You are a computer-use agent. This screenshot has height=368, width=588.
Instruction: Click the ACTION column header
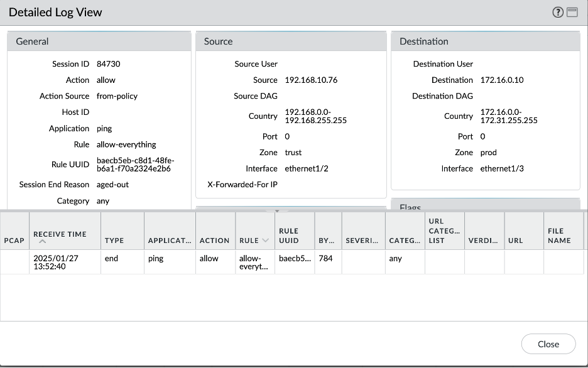click(215, 239)
